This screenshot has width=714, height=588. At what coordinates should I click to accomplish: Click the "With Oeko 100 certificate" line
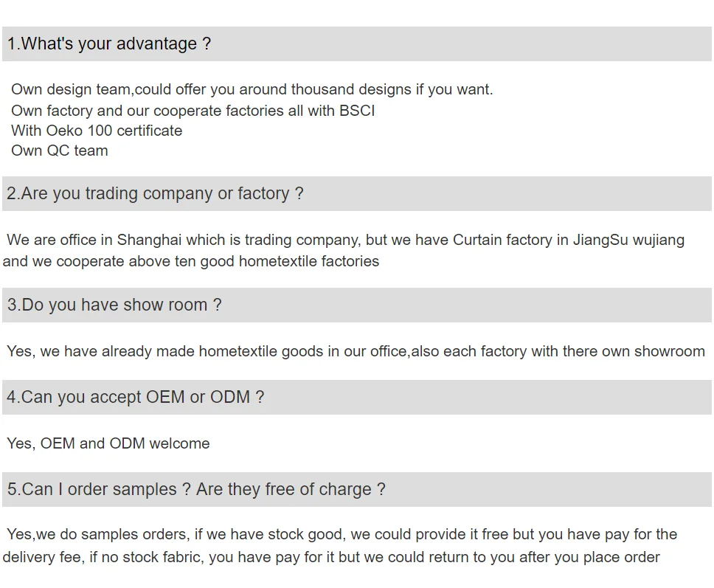click(97, 131)
